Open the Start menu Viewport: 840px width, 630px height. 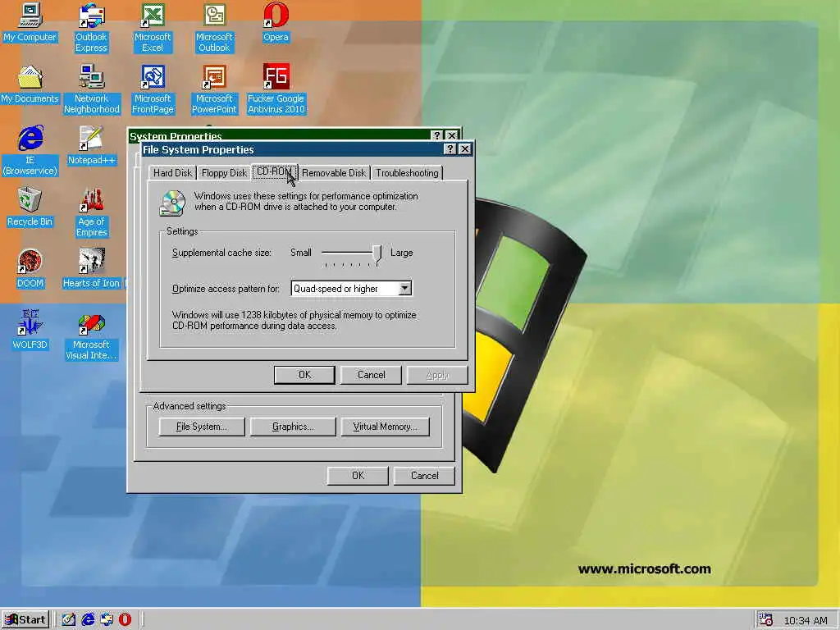pyautogui.click(x=25, y=620)
